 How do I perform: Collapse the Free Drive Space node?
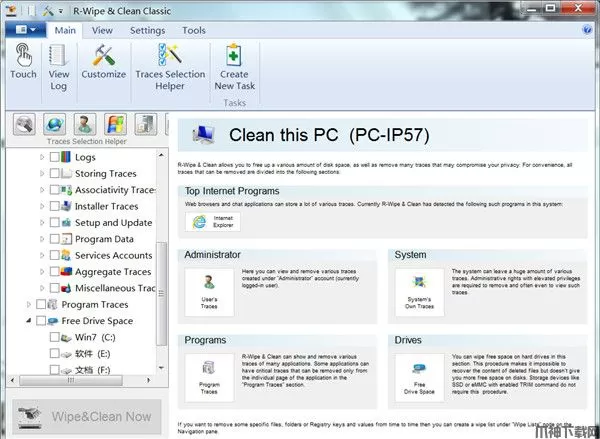[x=28, y=321]
